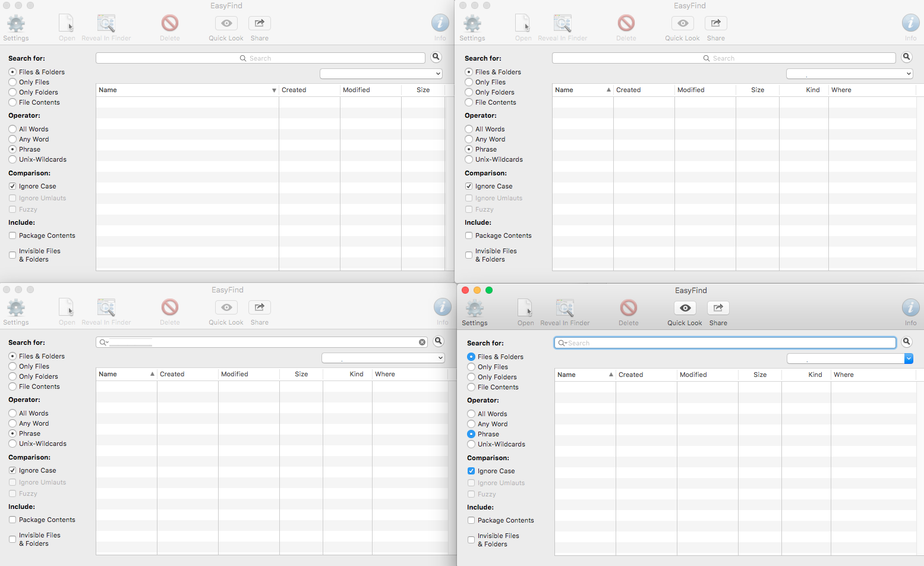
Task: Click Delete icon in top-left window
Action: pyautogui.click(x=169, y=24)
